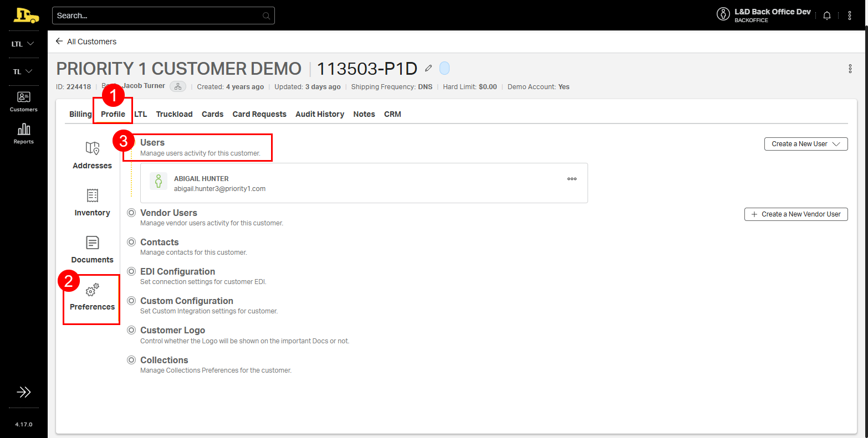This screenshot has width=868, height=438.
Task: Click the customer ID 224418
Action: coord(79,87)
